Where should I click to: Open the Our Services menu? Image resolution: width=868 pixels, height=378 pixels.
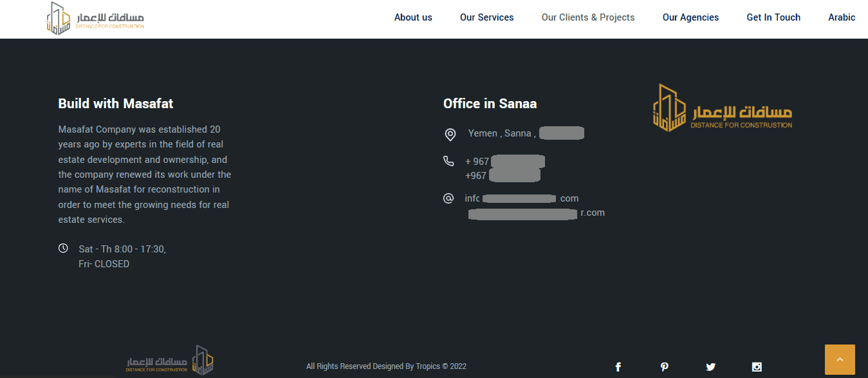coord(487,17)
